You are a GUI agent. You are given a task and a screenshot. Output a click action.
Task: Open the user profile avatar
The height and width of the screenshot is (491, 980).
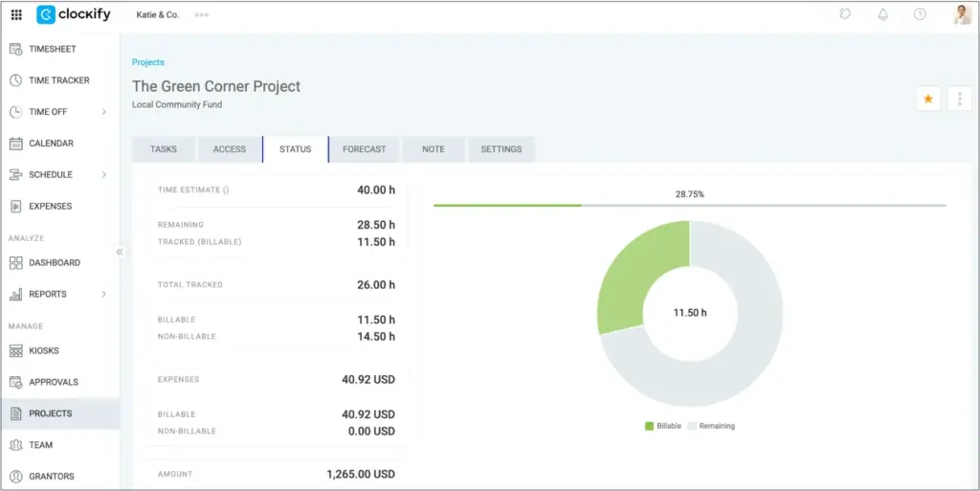pyautogui.click(x=962, y=15)
